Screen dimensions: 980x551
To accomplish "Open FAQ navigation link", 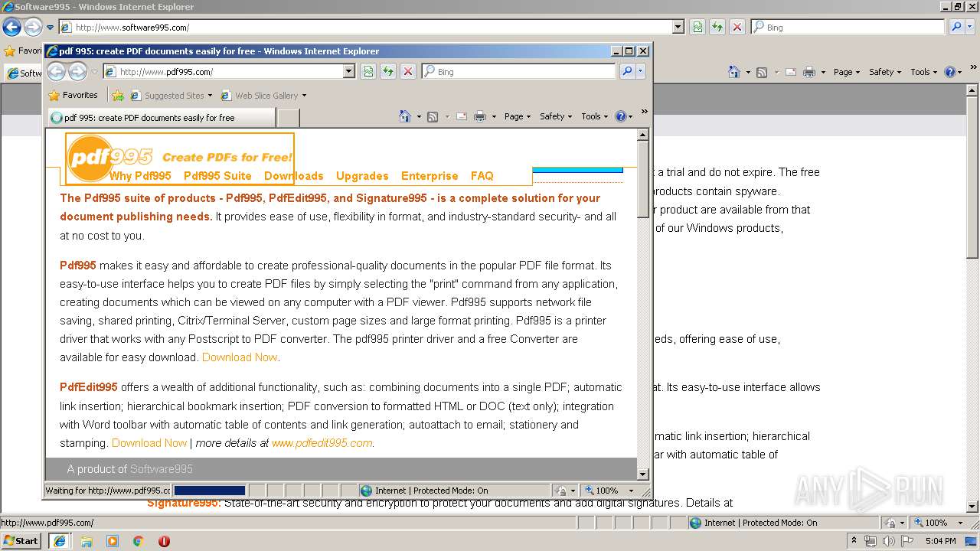I will [x=482, y=176].
